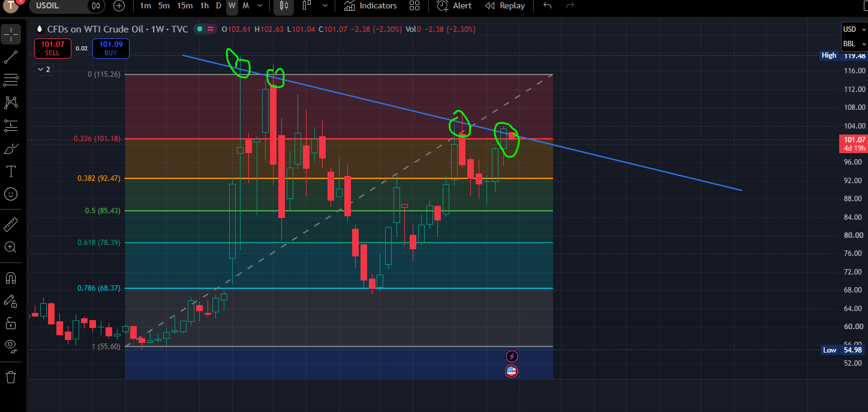Open the chart patterns tool
The image size is (868, 412).
point(11,103)
